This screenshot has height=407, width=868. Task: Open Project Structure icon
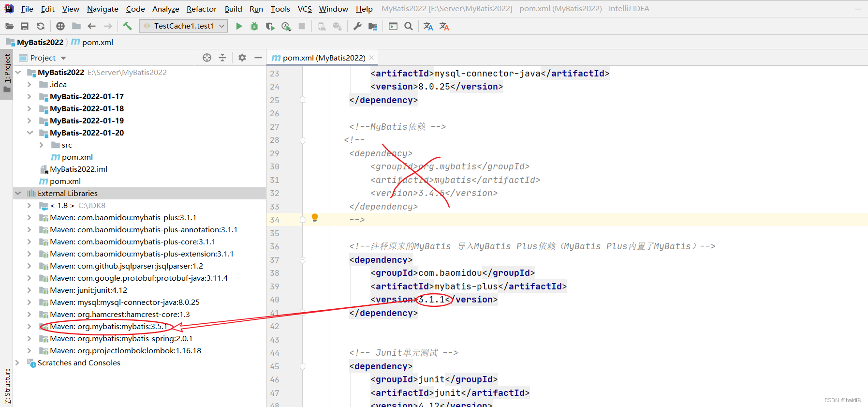[373, 26]
